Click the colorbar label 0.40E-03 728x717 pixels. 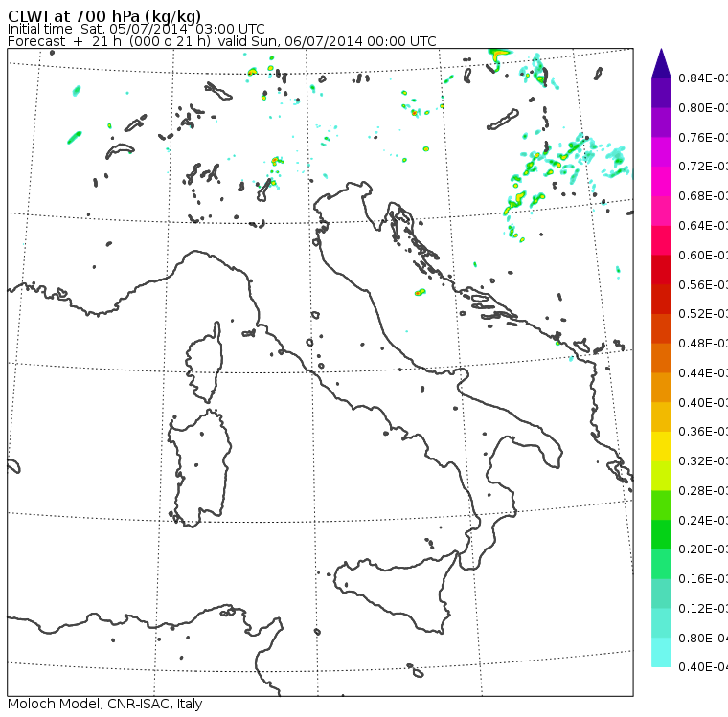click(703, 402)
